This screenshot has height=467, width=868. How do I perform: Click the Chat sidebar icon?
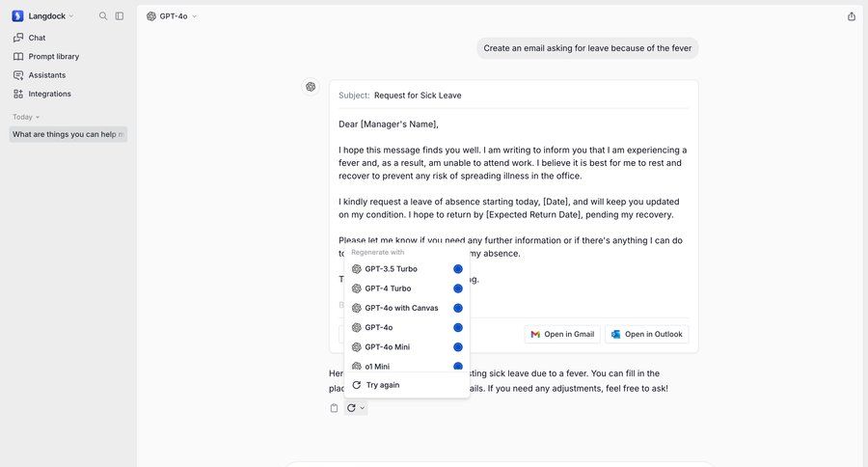(x=18, y=38)
